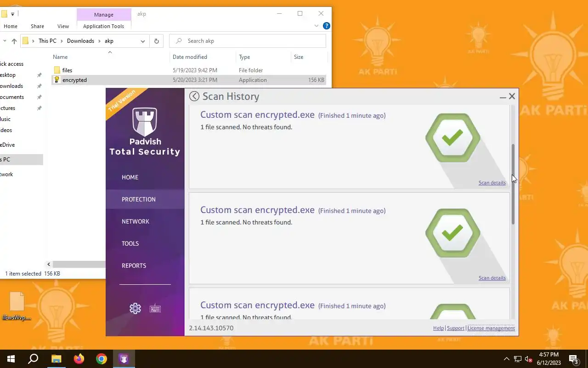Open Windows Start menu
588x368 pixels.
(x=11, y=359)
